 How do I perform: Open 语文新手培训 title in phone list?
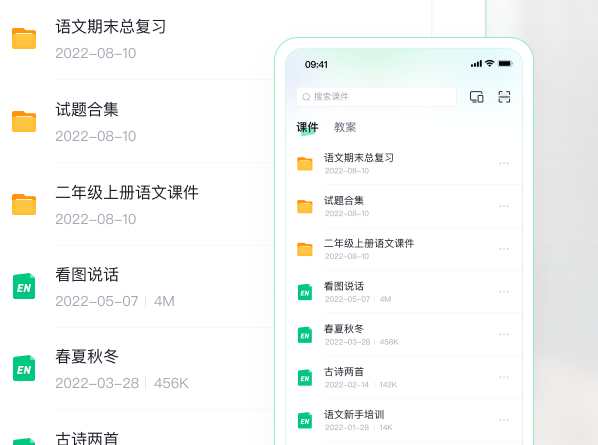(x=354, y=414)
